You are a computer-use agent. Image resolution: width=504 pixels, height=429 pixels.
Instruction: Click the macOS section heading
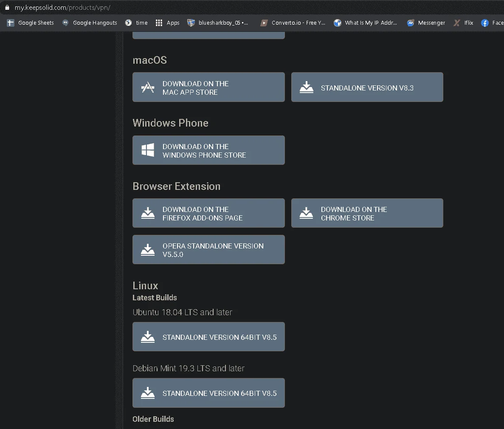[x=150, y=60]
